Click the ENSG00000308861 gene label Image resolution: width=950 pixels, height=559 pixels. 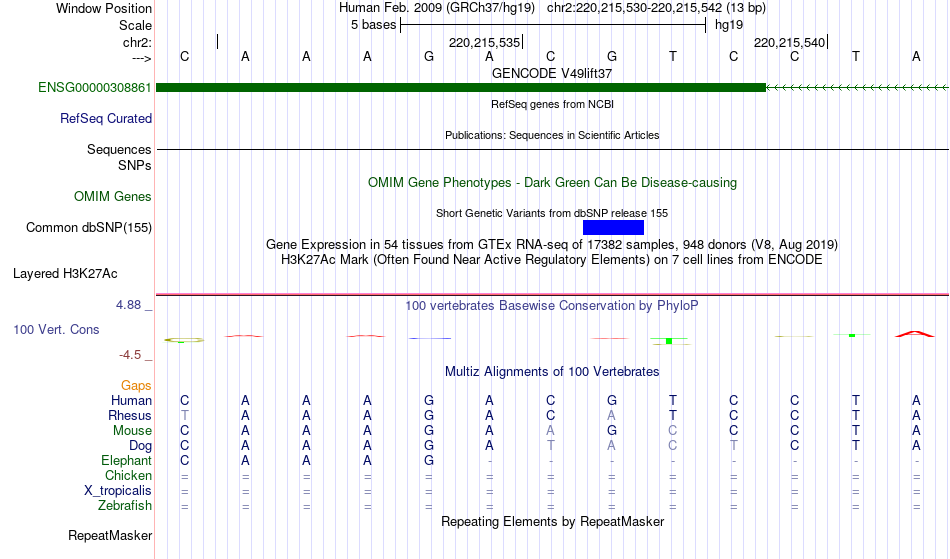[95, 88]
